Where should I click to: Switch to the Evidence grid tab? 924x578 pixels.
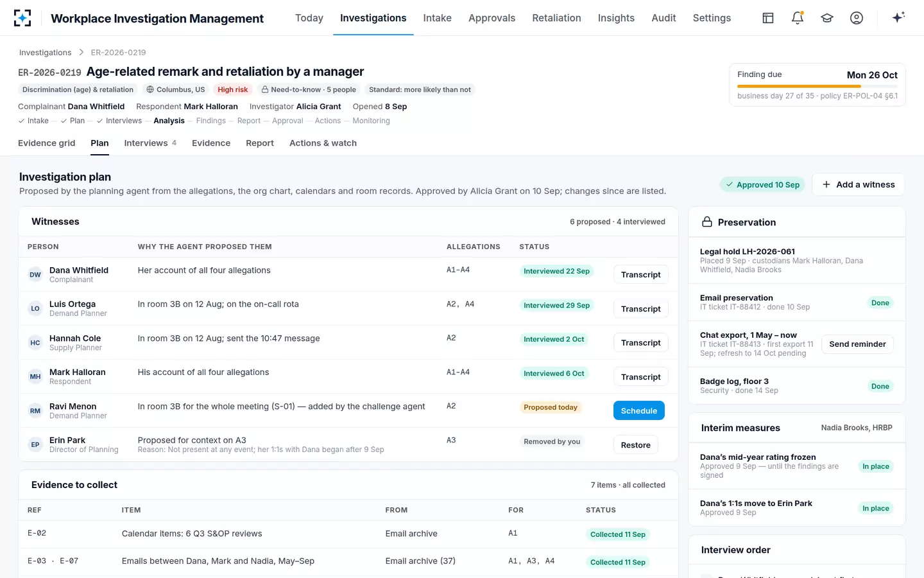click(x=47, y=143)
